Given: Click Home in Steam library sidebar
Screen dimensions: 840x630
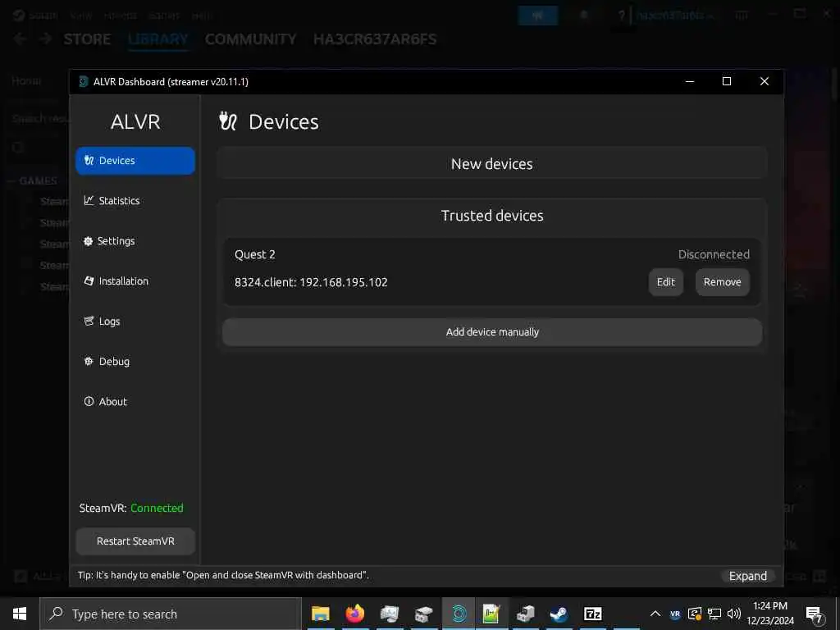Looking at the screenshot, I should 25,80.
